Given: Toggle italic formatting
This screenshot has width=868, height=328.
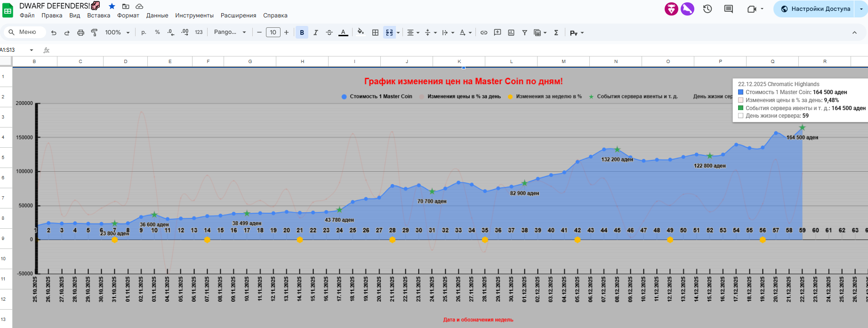Looking at the screenshot, I should (x=315, y=32).
